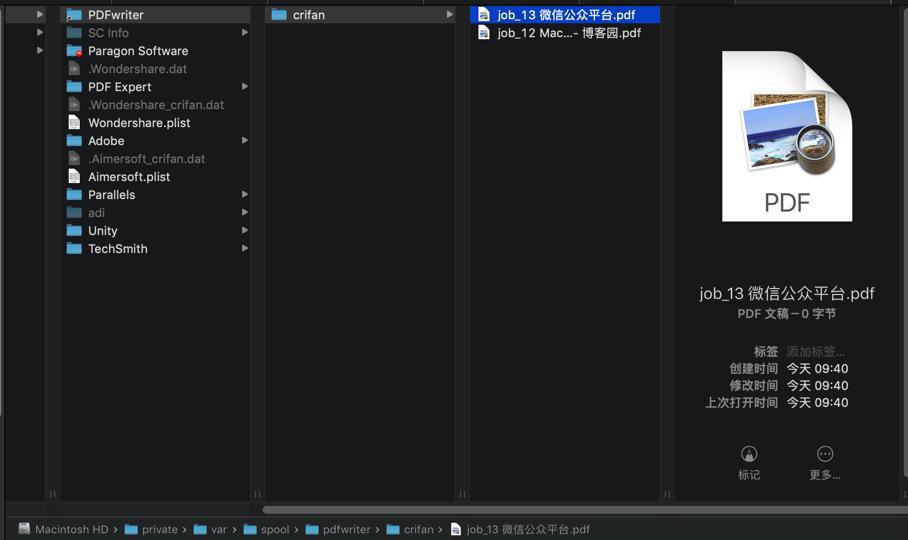Click the horizontal scrollbar at bottom
908x540 pixels.
(585, 510)
